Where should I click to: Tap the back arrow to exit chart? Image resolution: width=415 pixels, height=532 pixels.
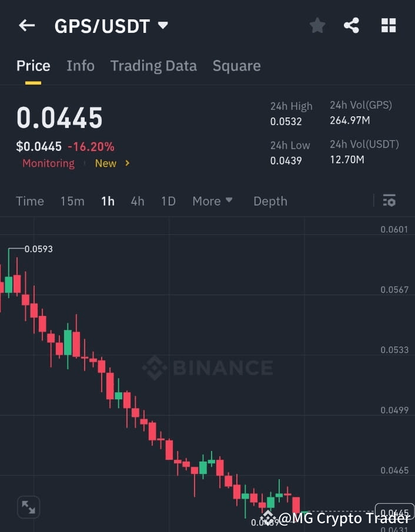(x=25, y=25)
